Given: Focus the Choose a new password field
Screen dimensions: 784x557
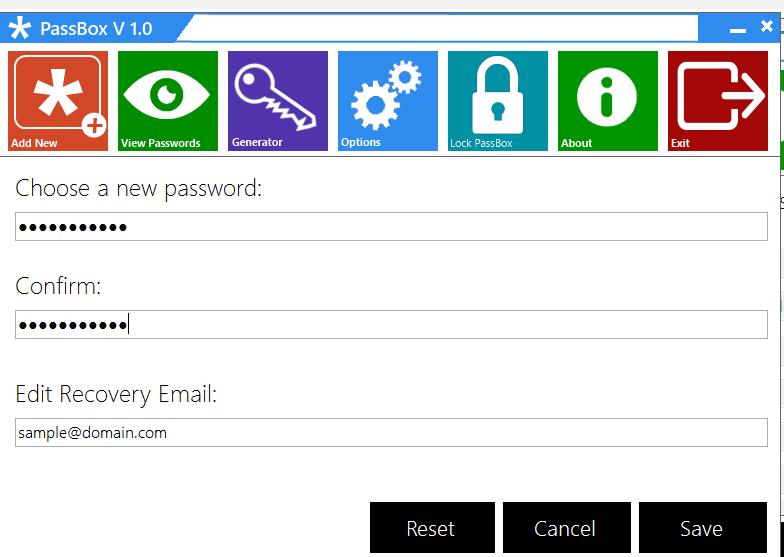Looking at the screenshot, I should click(391, 227).
